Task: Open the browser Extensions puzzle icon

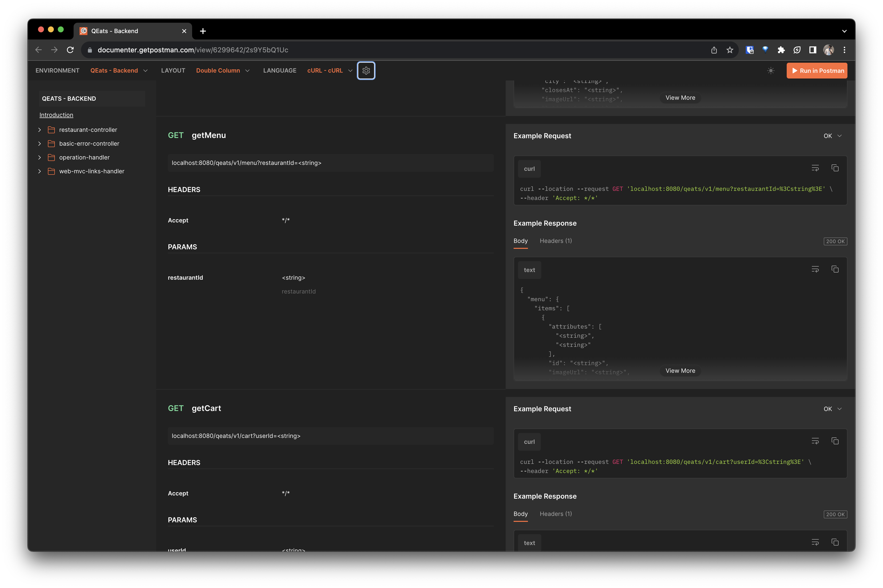Action: click(781, 50)
